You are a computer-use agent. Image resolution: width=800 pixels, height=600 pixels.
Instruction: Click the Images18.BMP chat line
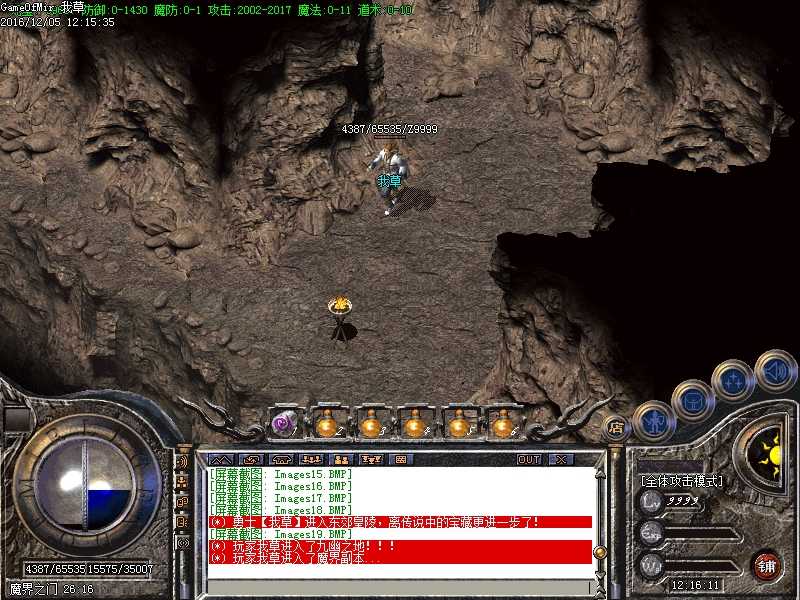pyautogui.click(x=281, y=510)
